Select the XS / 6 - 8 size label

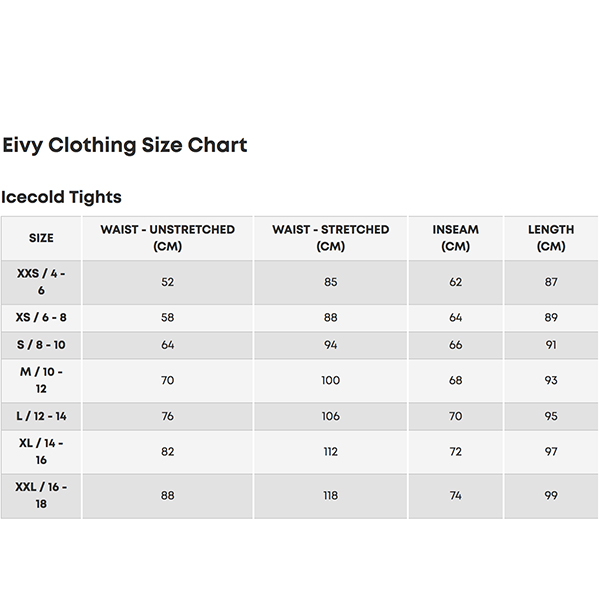click(41, 318)
